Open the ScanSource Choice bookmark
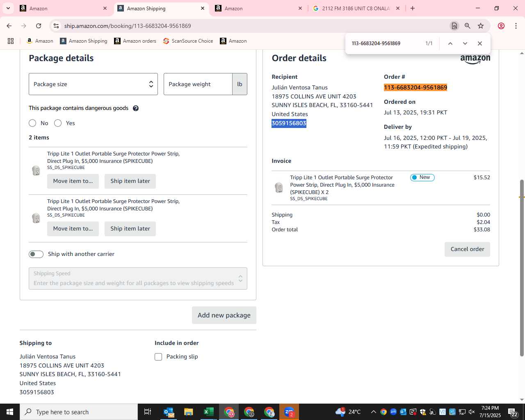This screenshot has height=420, width=525. click(188, 41)
